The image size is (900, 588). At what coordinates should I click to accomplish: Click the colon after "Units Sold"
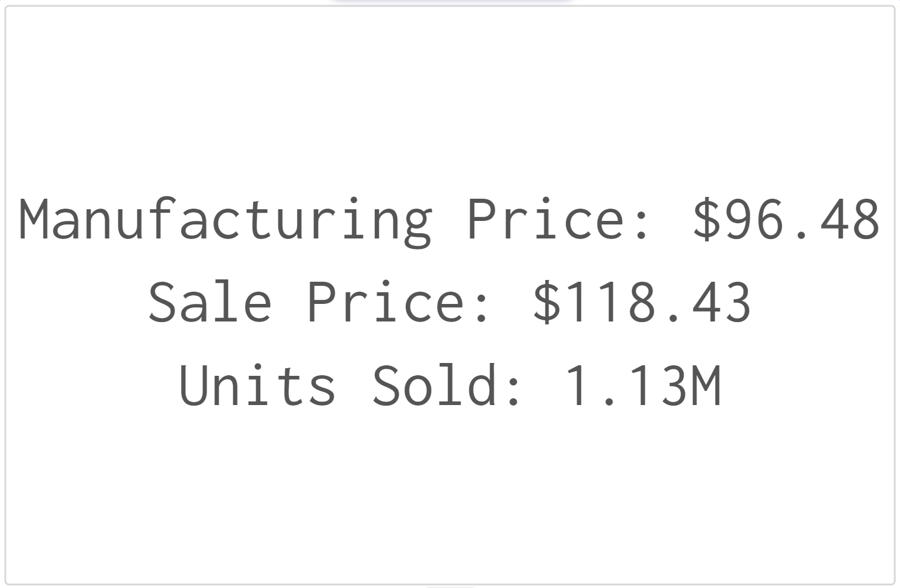pyautogui.click(x=513, y=392)
